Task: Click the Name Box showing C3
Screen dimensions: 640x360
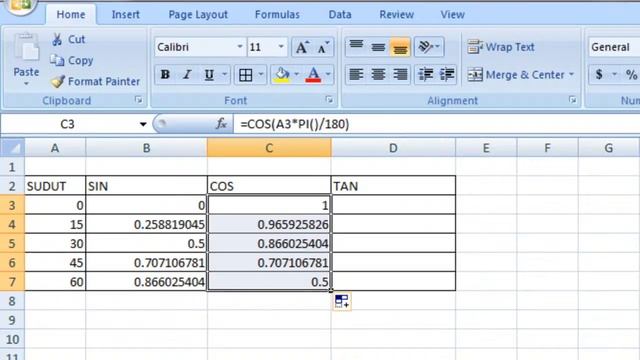Action: (x=68, y=124)
